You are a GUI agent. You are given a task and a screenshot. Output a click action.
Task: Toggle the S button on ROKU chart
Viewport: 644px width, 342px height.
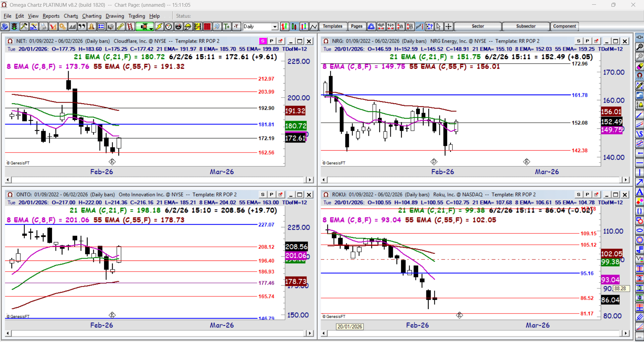pos(579,194)
